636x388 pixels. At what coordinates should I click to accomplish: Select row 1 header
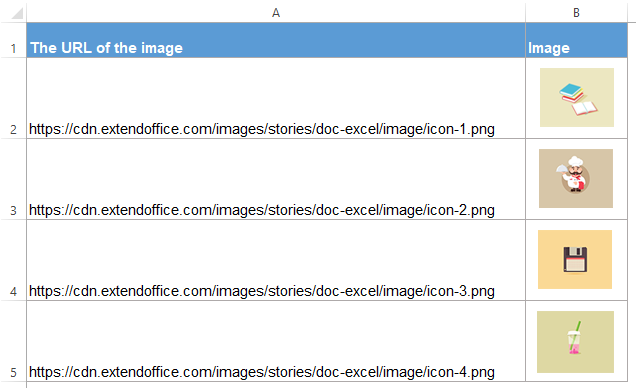(13, 40)
